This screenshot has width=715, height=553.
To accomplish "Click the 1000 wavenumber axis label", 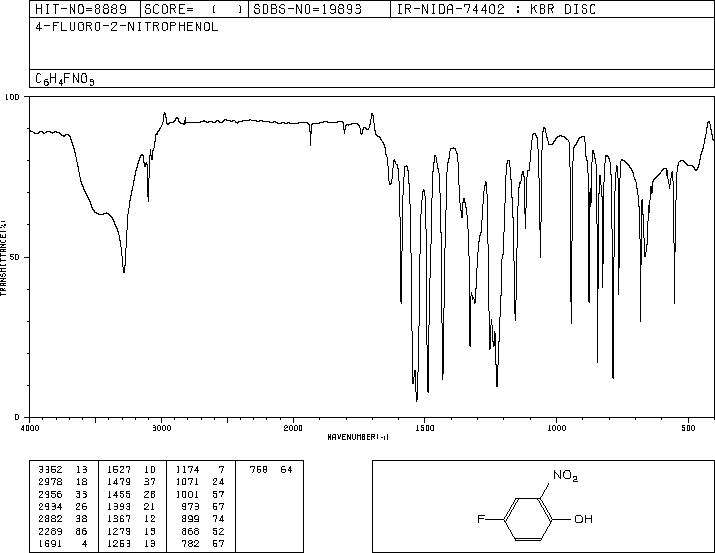I will [x=556, y=428].
